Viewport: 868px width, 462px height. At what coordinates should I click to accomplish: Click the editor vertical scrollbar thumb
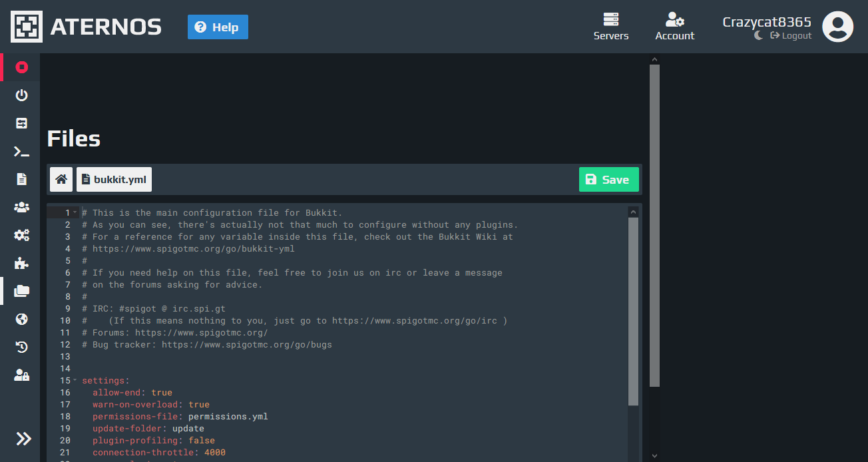click(x=633, y=312)
